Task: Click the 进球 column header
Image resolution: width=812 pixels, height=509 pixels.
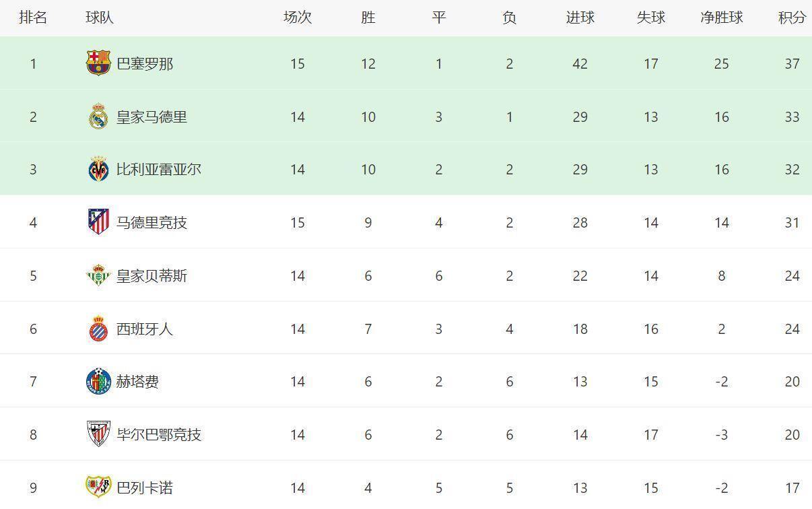Action: tap(580, 18)
